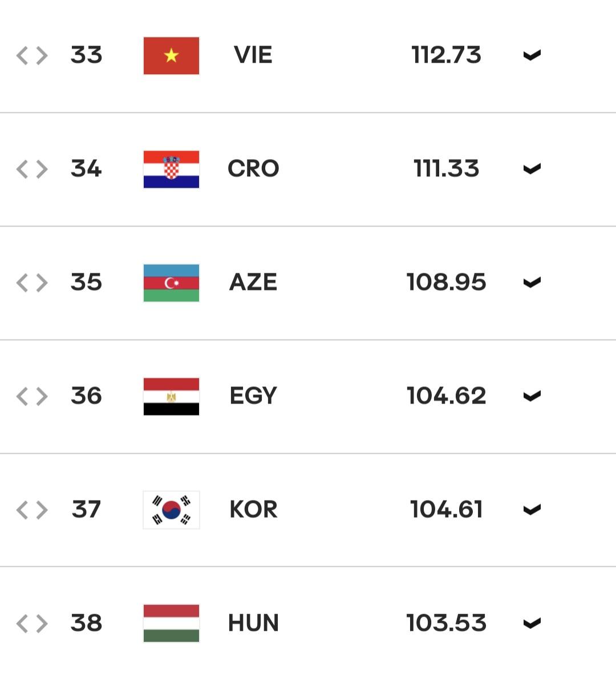Click the Croatia flag icon

point(171,169)
